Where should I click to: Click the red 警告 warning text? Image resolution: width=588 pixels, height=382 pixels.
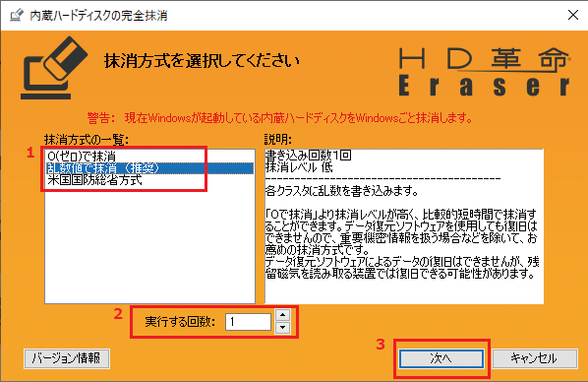click(x=280, y=118)
